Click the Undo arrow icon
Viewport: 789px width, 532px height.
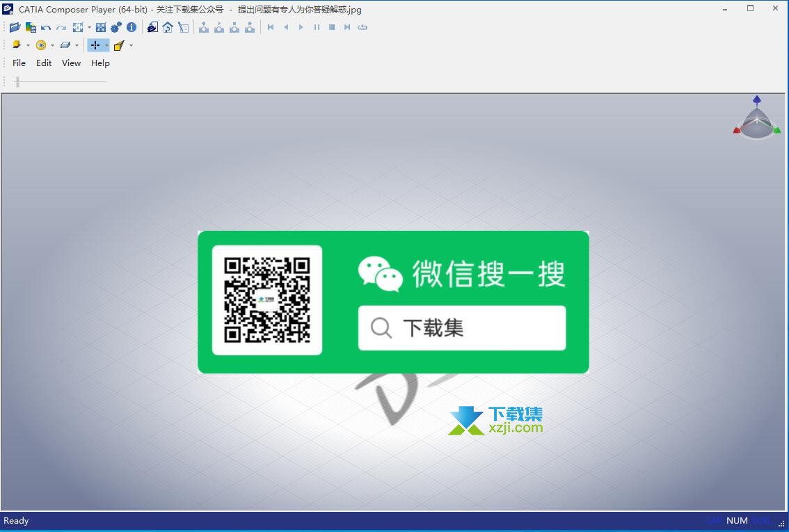pos(46,27)
